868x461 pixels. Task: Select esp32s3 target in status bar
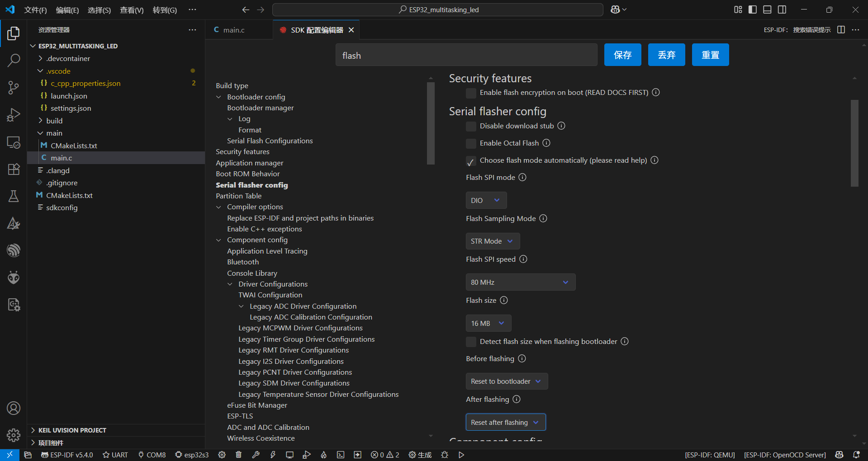point(192,455)
